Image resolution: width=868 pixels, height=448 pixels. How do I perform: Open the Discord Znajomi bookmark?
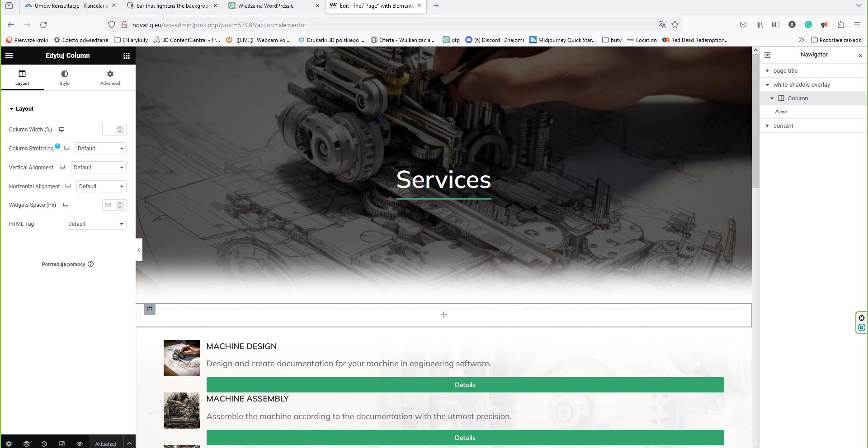point(495,40)
